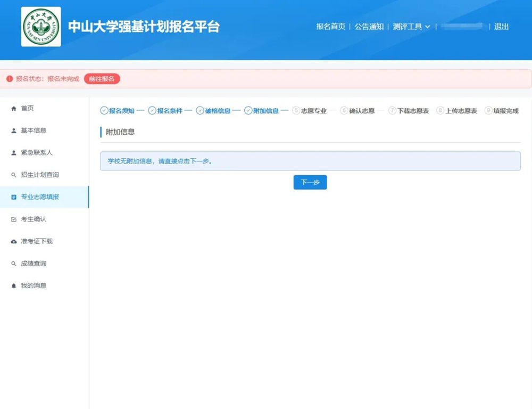Go back to the 报名须知 step
Screen dimensions: 532x409
(118, 111)
